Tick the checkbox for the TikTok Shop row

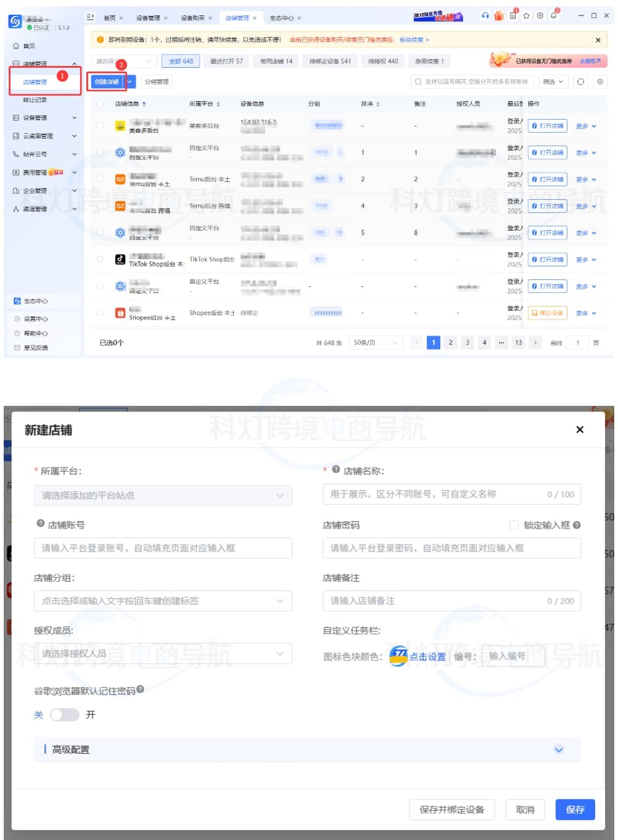(100, 260)
